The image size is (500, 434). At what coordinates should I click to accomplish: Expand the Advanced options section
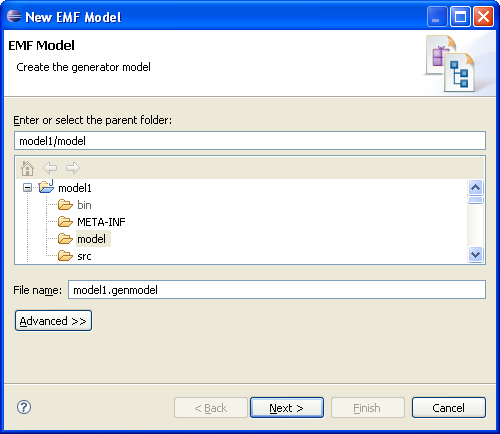click(53, 321)
